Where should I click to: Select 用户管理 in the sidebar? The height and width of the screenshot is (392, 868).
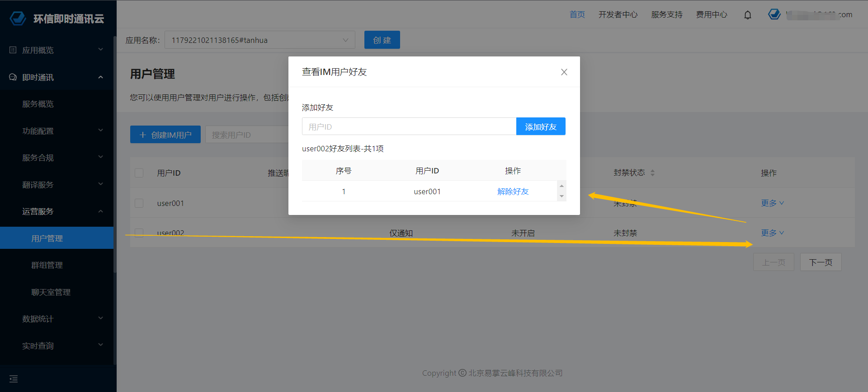[57, 238]
